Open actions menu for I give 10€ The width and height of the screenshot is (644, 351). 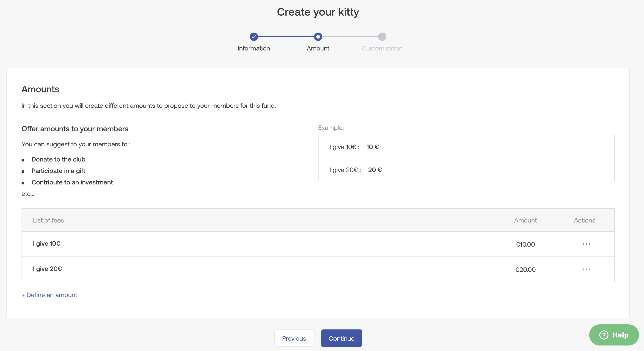pyautogui.click(x=586, y=244)
